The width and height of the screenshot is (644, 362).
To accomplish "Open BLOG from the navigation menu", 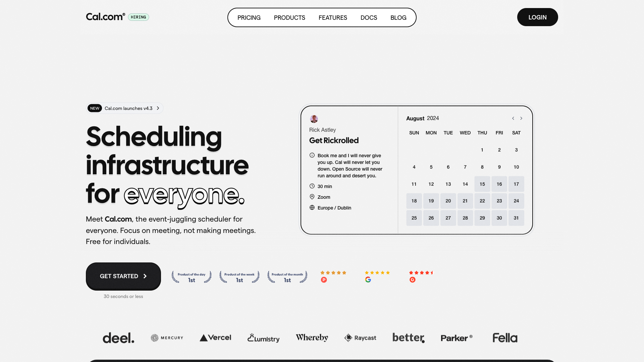I will (398, 17).
